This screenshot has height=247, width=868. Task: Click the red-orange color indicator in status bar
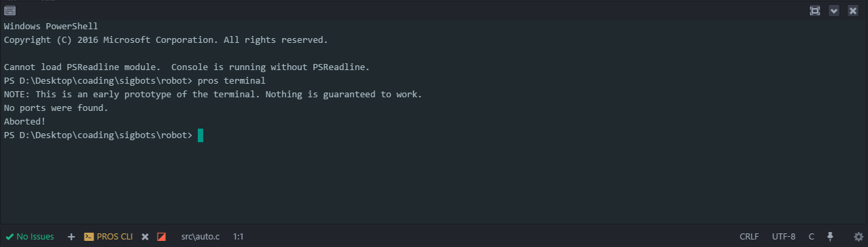[x=161, y=237]
